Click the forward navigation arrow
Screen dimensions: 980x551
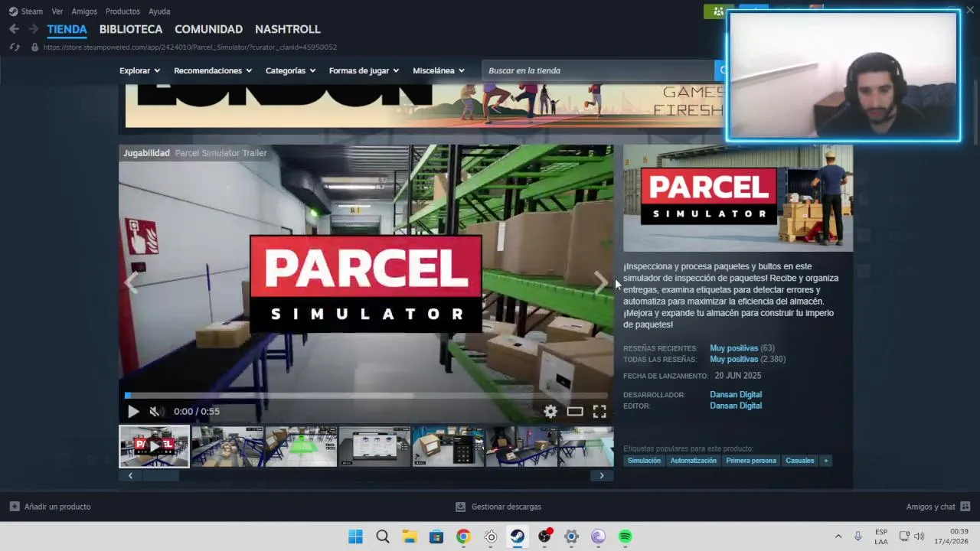pyautogui.click(x=33, y=29)
